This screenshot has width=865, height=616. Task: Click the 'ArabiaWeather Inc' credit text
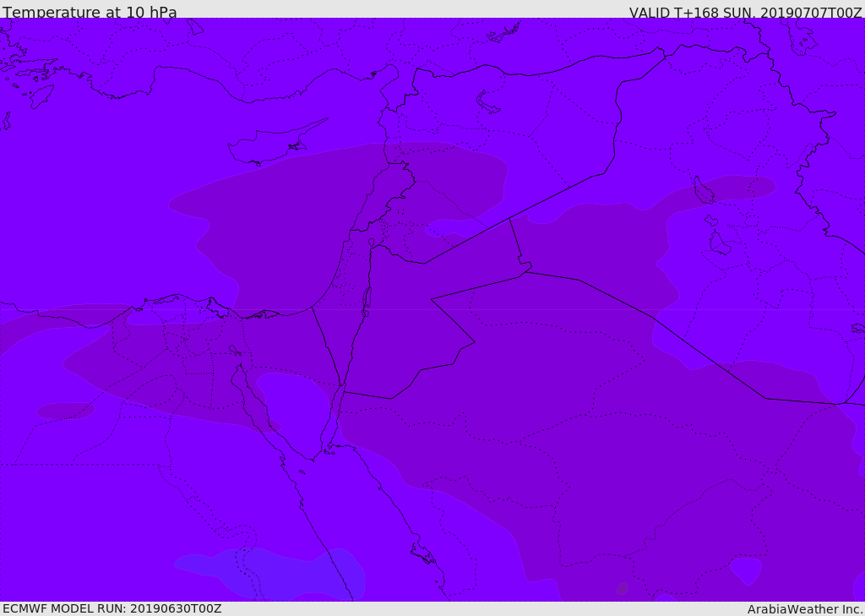coord(805,609)
